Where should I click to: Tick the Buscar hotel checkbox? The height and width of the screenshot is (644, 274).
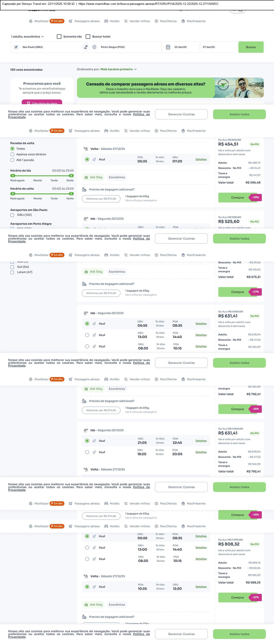pos(88,37)
